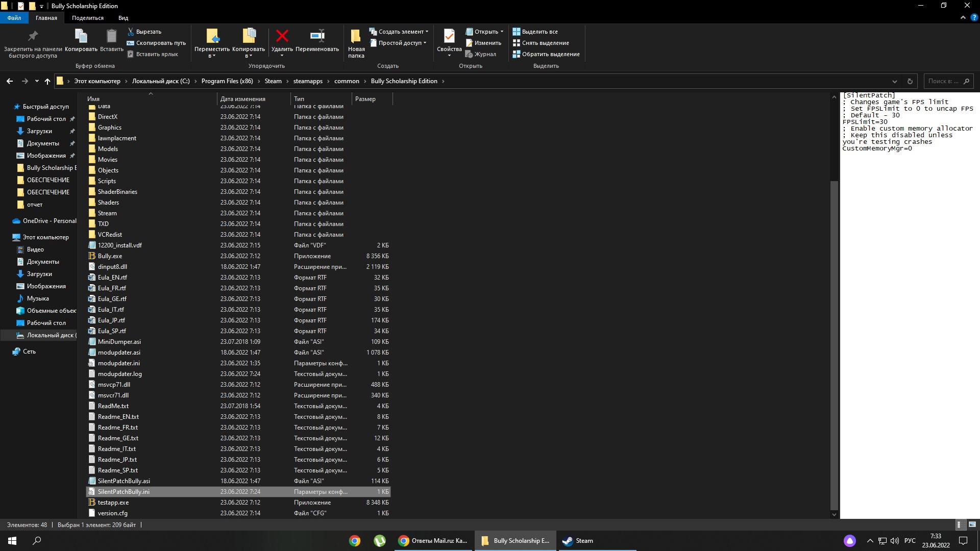Select SilentPatchBully.asi file
Viewport: 980px width, 551px height.
coord(238,481)
